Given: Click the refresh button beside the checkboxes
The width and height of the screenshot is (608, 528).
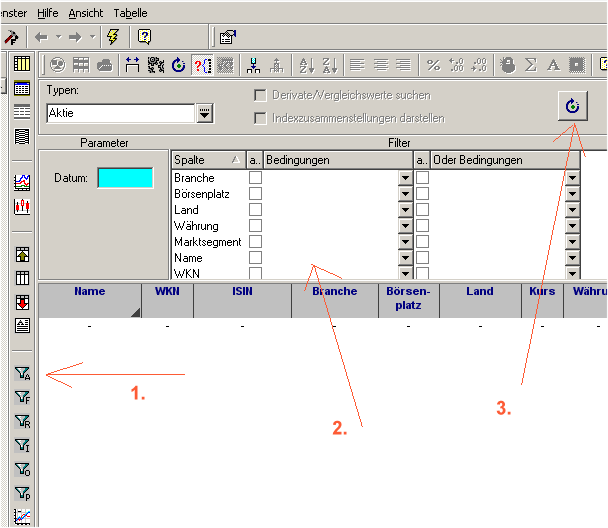Looking at the screenshot, I should [x=573, y=106].
